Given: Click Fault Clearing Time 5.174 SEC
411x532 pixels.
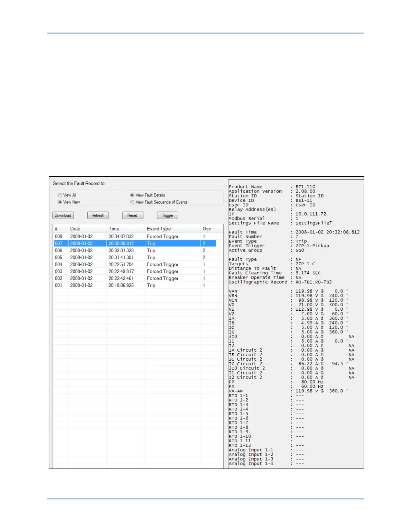Looking at the screenshot, I should 308,273.
